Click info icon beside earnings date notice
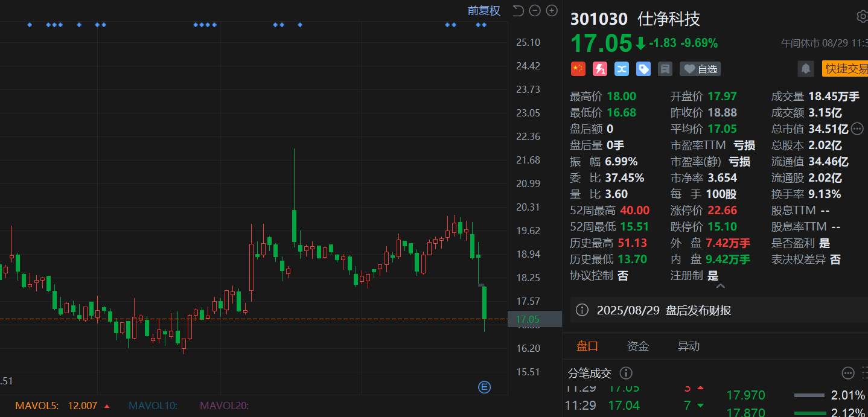The height and width of the screenshot is (417, 868). [x=582, y=310]
